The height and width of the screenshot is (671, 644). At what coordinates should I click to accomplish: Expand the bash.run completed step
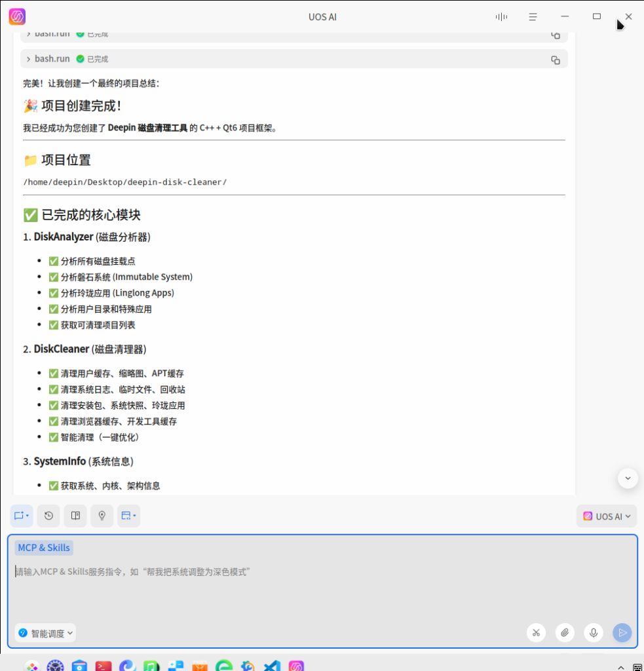click(x=29, y=59)
